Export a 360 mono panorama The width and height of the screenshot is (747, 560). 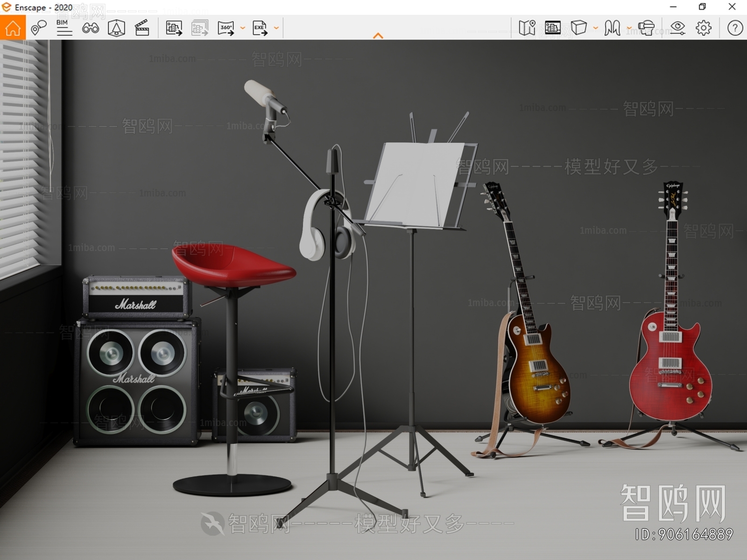pyautogui.click(x=226, y=28)
